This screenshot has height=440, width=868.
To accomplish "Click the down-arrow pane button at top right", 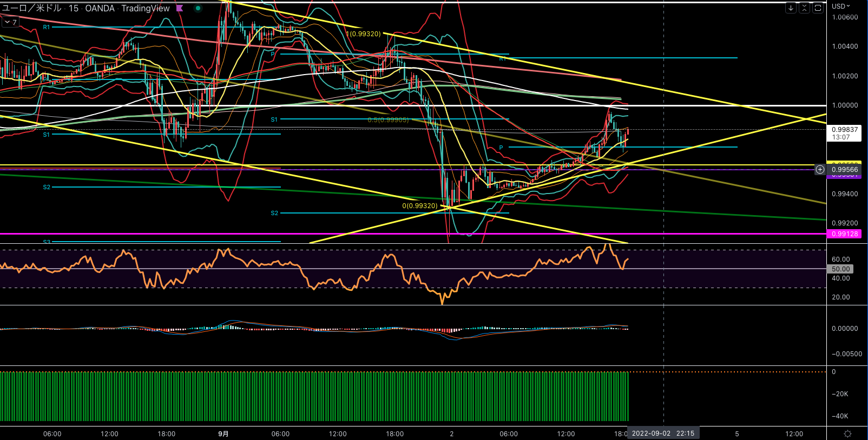I will coord(791,8).
